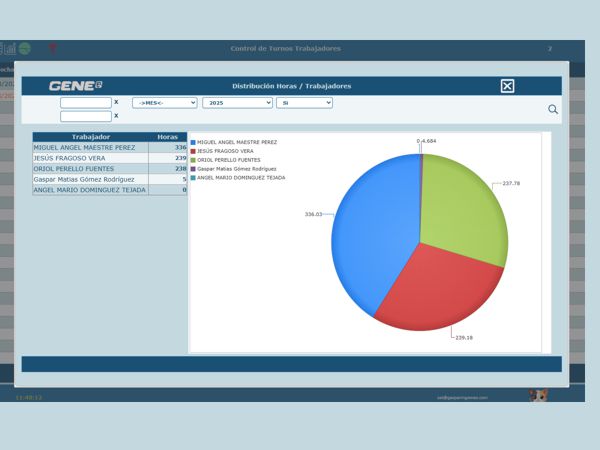The image size is (600, 450).
Task: Close the Distribución Horas dialog
Action: click(x=507, y=86)
